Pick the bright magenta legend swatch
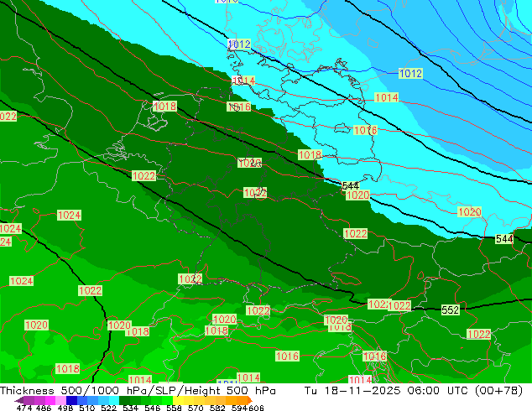Screen dimensions: 532x411 tap(50, 400)
